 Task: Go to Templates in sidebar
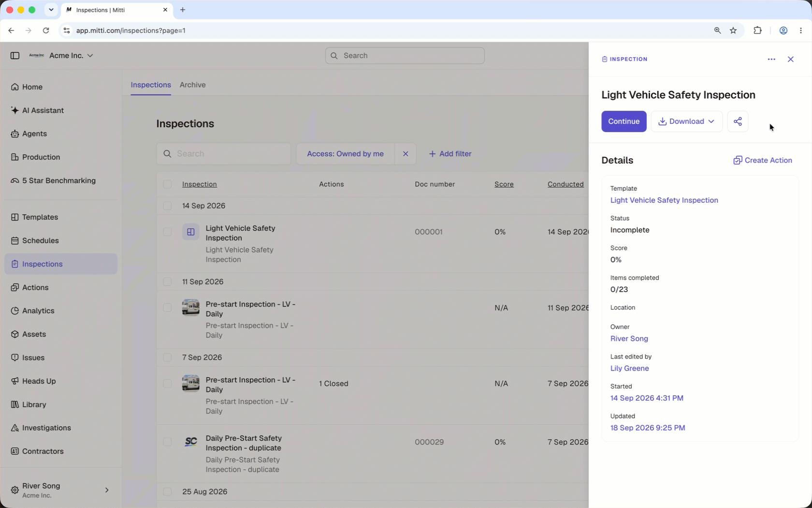click(60, 217)
